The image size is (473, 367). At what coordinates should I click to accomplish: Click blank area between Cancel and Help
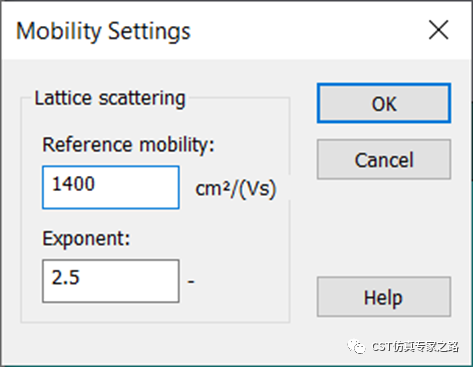tap(384, 228)
